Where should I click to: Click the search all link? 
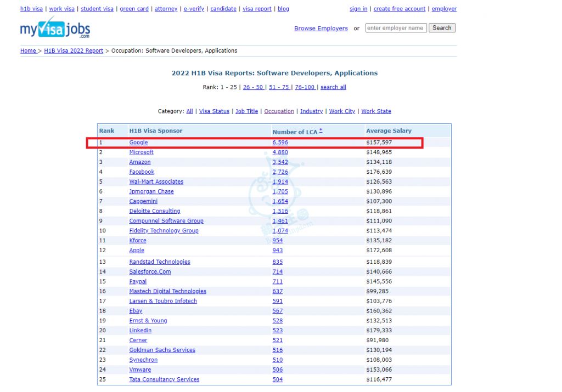(x=333, y=87)
